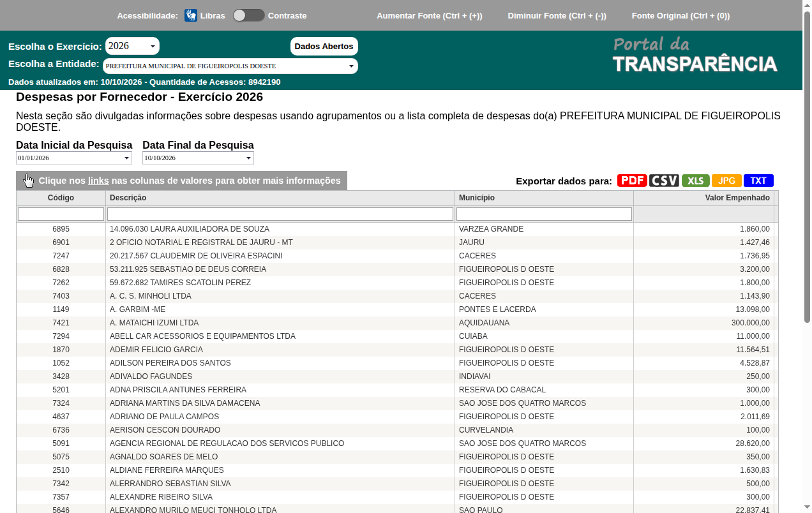Viewport: 812px width, 513px height.
Task: Focus the Município filter input field
Action: coord(544,214)
